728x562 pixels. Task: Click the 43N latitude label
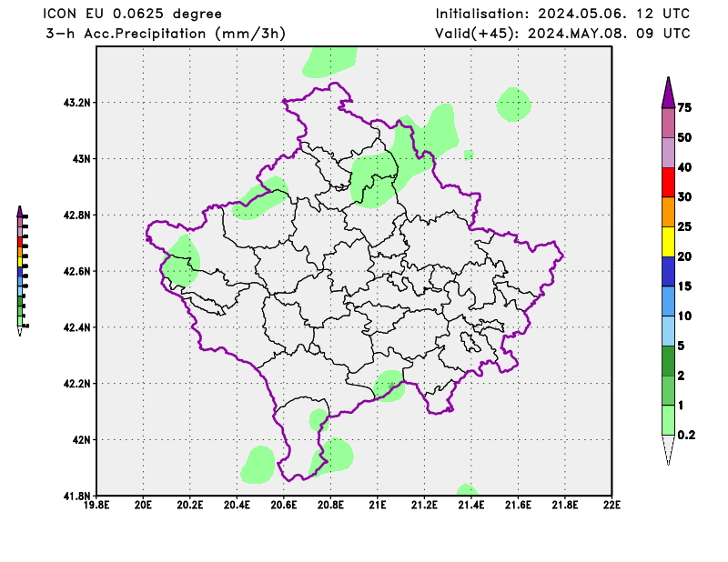click(84, 159)
